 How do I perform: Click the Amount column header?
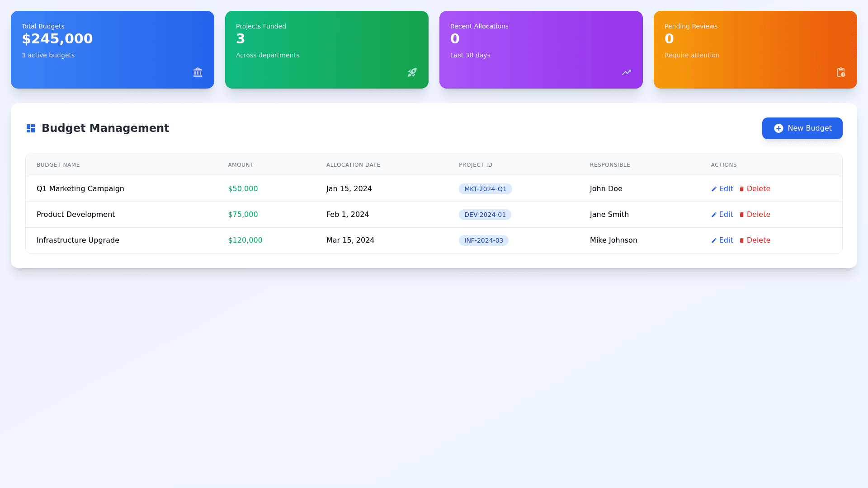[x=241, y=165]
